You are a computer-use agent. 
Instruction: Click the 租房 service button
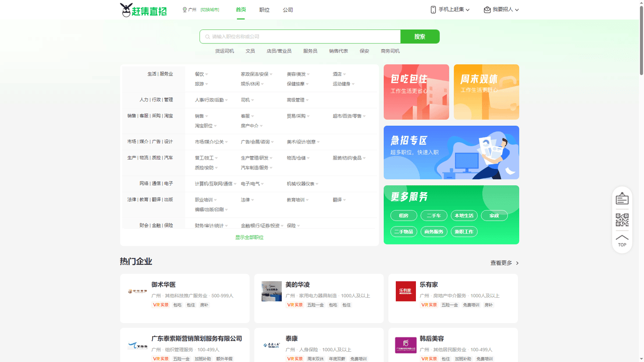pyautogui.click(x=404, y=216)
